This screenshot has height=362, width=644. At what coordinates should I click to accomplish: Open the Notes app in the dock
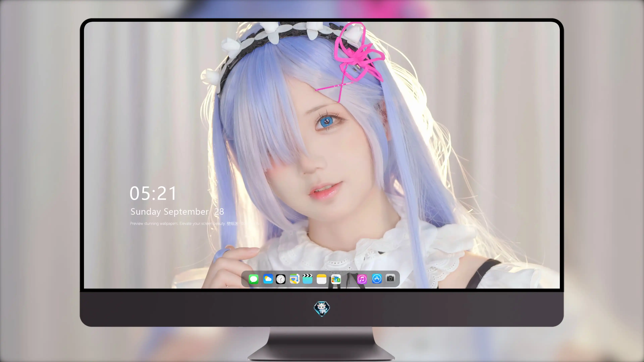(x=321, y=279)
